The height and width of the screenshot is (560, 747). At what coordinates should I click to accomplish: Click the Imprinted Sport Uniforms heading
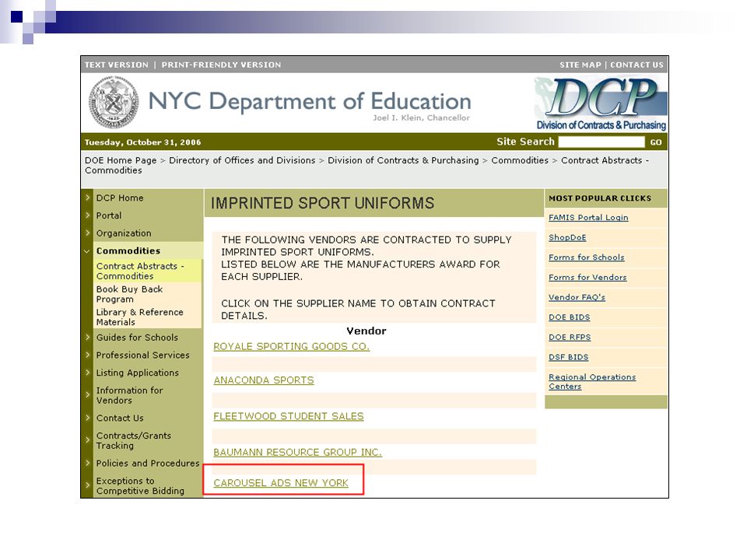click(322, 203)
